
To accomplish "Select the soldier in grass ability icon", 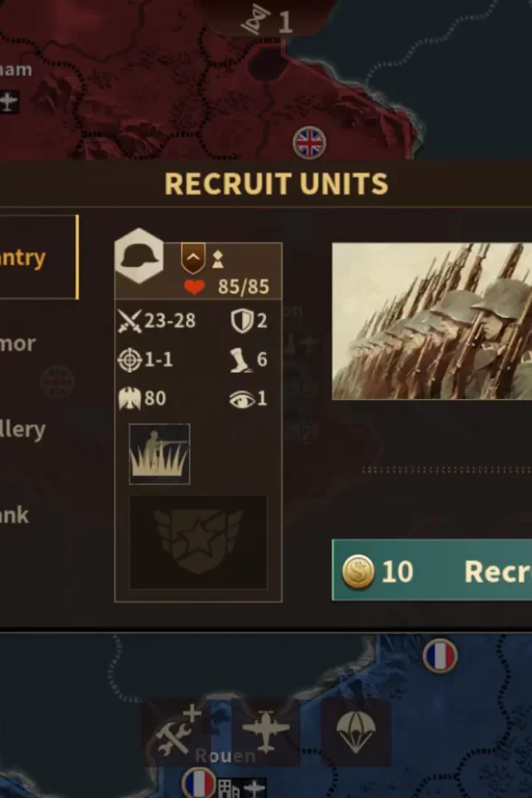I will pyautogui.click(x=160, y=453).
